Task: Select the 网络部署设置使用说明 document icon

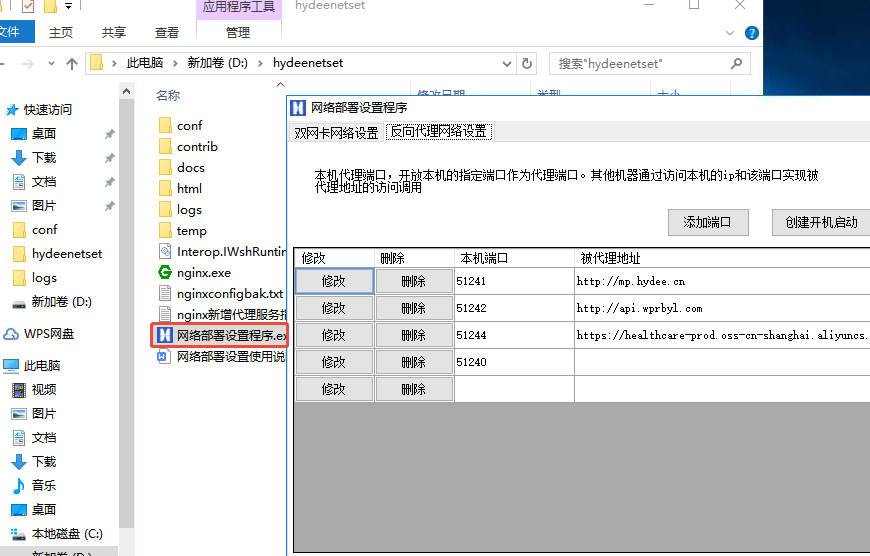Action: [163, 356]
